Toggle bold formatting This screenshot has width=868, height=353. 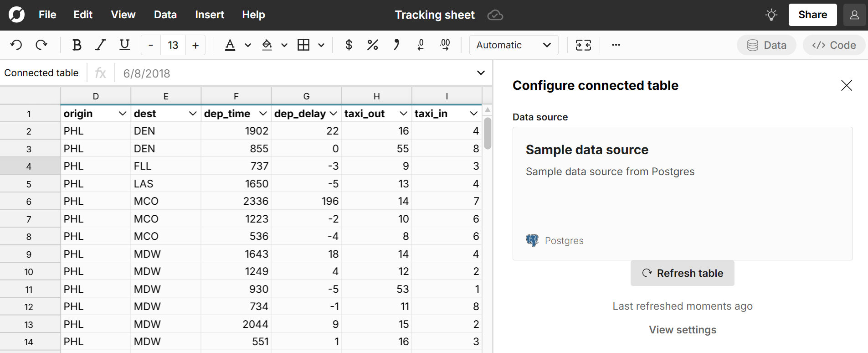pyautogui.click(x=77, y=45)
